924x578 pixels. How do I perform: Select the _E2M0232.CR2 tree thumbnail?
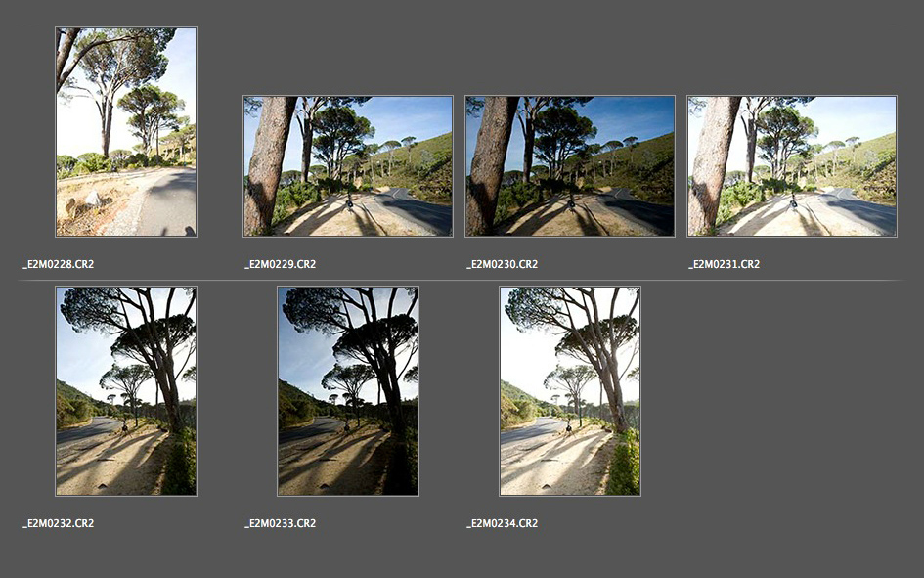(x=126, y=391)
